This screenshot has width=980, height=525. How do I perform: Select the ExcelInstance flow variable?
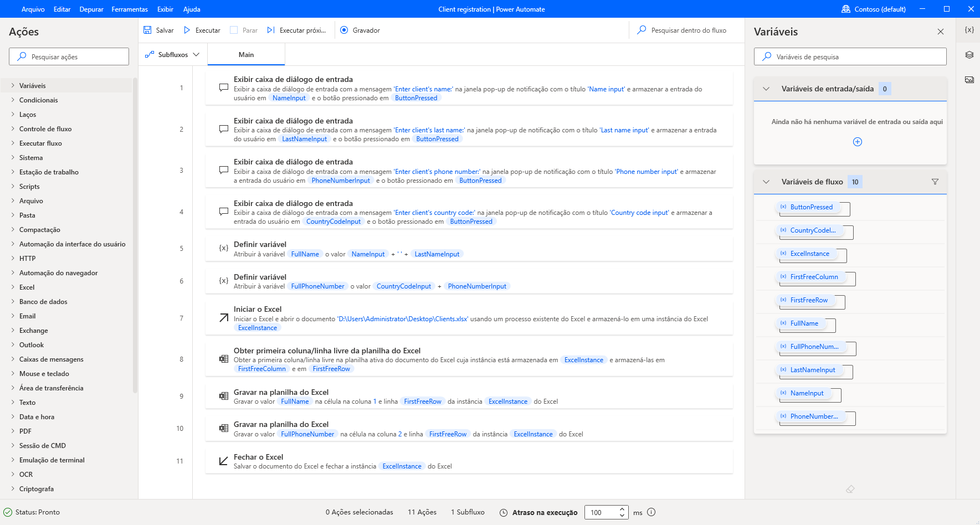tap(806, 254)
